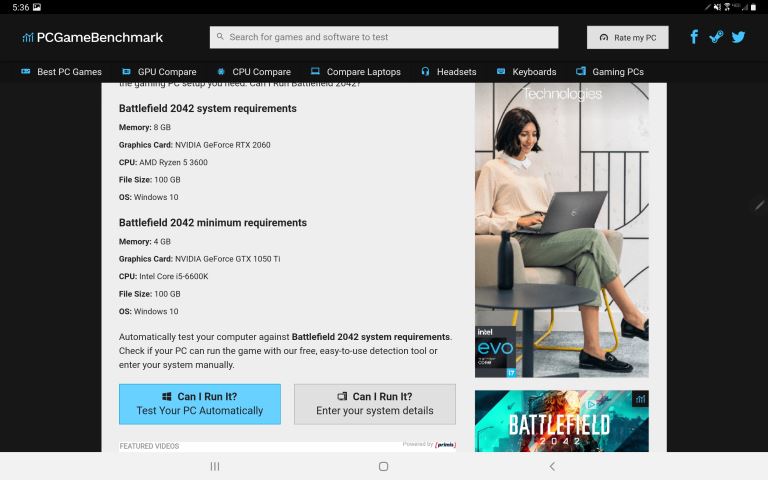
Task: Open the Compare Laptops menu item
Action: click(x=363, y=72)
